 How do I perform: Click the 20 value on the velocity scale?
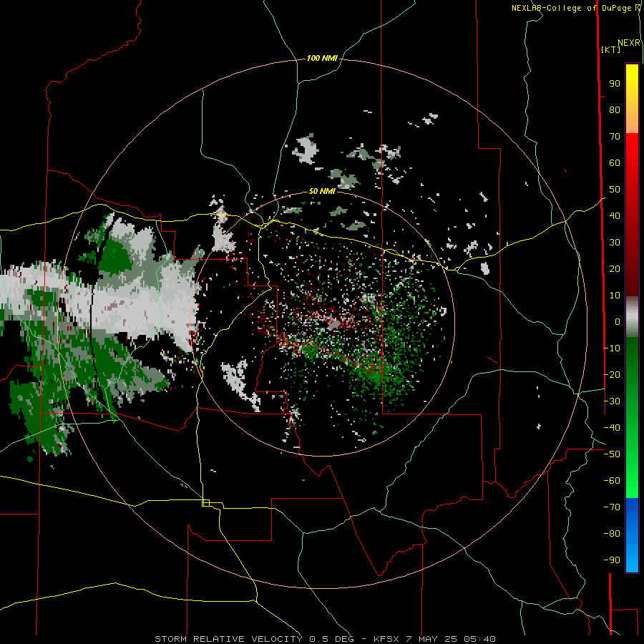tap(615, 269)
